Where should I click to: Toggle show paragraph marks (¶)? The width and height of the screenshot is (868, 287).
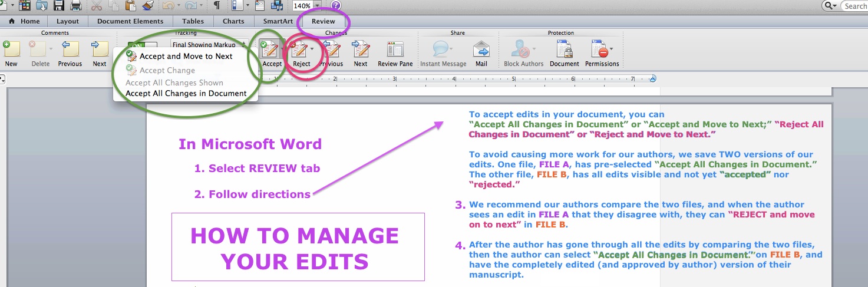(x=217, y=6)
